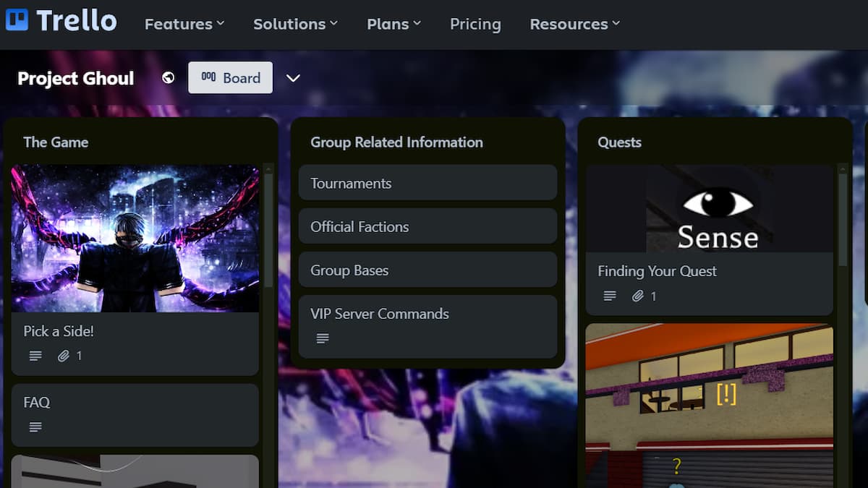The width and height of the screenshot is (868, 488).
Task: Click description icon on VIP Server Commands card
Action: coord(323,338)
